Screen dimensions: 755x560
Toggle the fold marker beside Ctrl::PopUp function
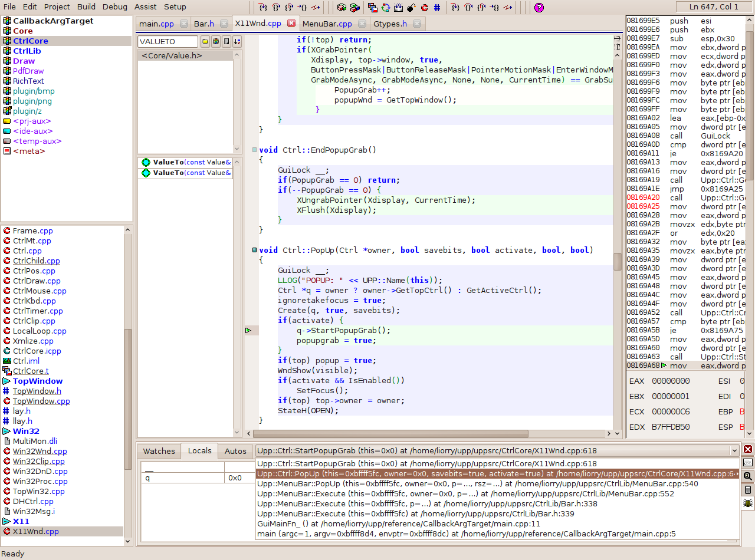[x=254, y=250]
